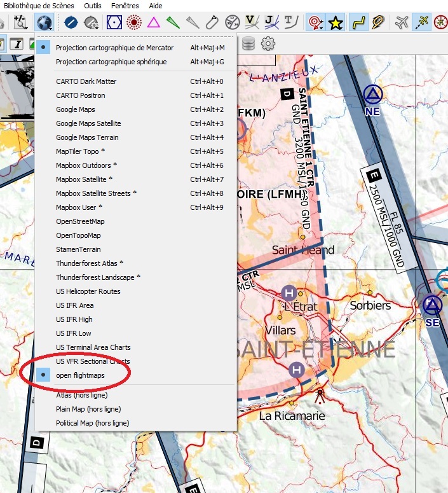Click the NE reporting point triangle on map
Viewport: 448px width, 493px height.
[x=373, y=94]
